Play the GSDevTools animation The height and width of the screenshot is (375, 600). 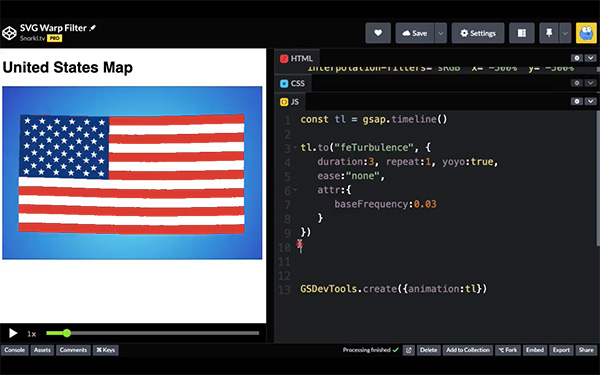pyautogui.click(x=13, y=333)
